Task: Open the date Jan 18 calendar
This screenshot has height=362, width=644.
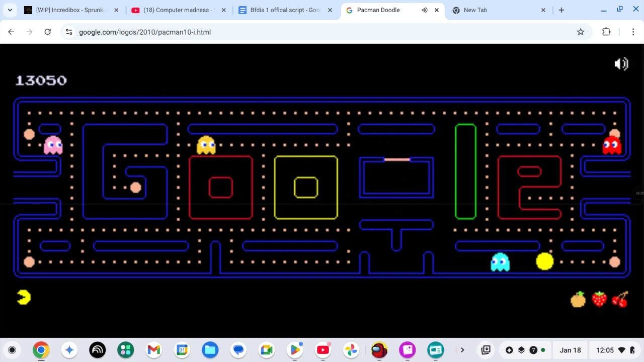Action: (x=570, y=350)
